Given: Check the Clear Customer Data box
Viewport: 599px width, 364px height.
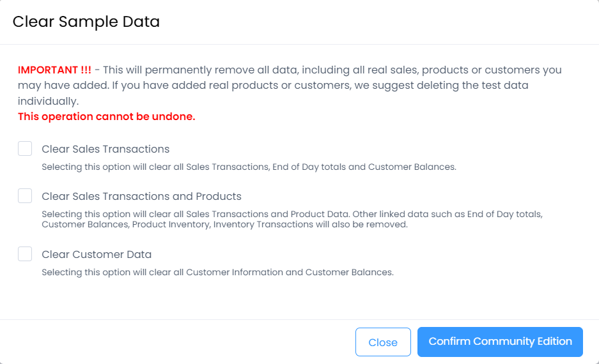Looking at the screenshot, I should [x=25, y=254].
